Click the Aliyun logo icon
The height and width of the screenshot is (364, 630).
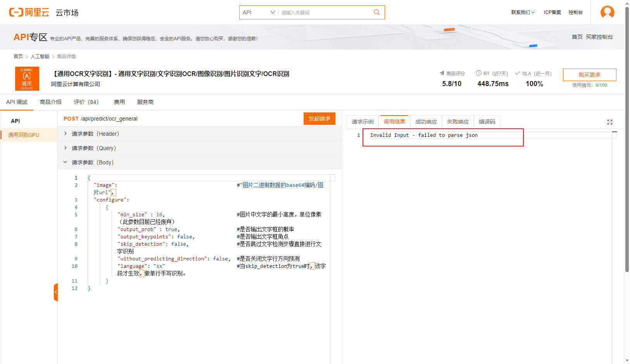coord(29,12)
